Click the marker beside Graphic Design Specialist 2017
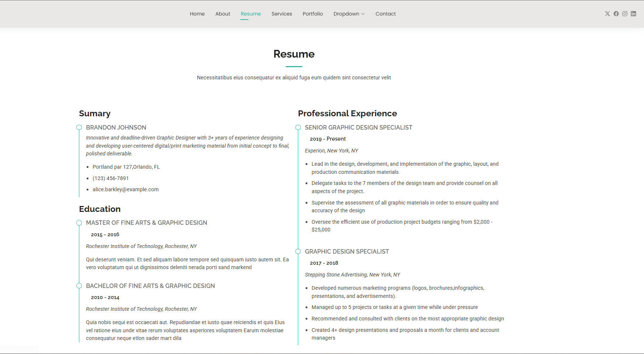644x354 pixels. click(x=298, y=251)
